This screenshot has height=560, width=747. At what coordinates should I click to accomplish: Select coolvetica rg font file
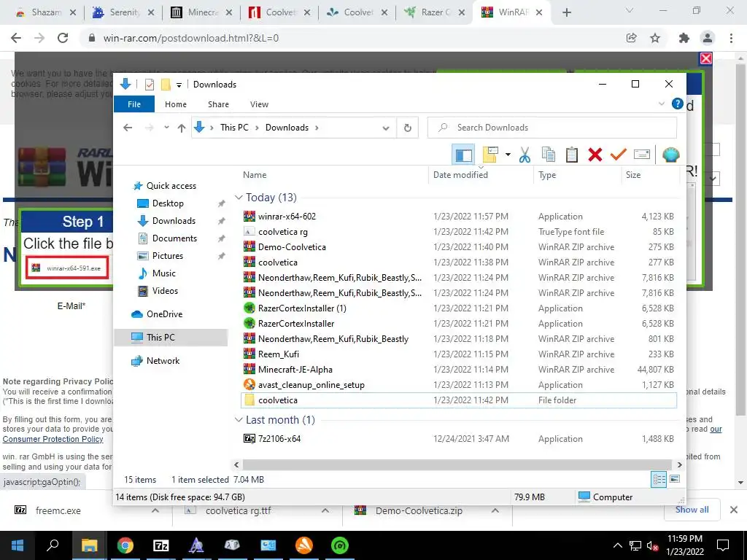[459, 231]
